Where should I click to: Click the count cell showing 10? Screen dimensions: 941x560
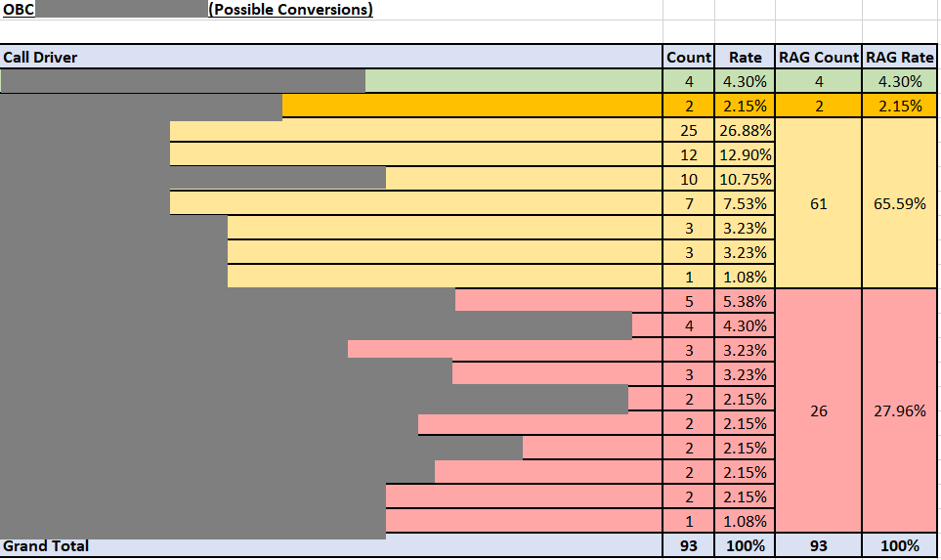[x=688, y=180]
